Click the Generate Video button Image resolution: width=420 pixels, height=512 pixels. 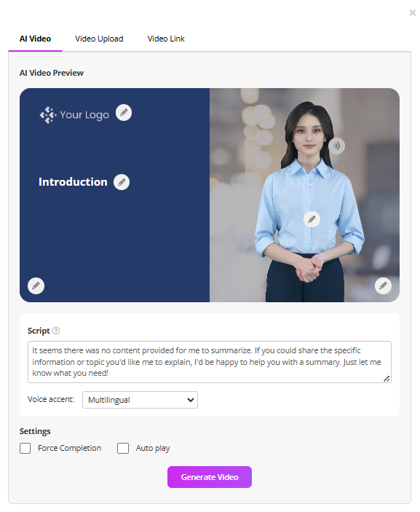point(210,477)
